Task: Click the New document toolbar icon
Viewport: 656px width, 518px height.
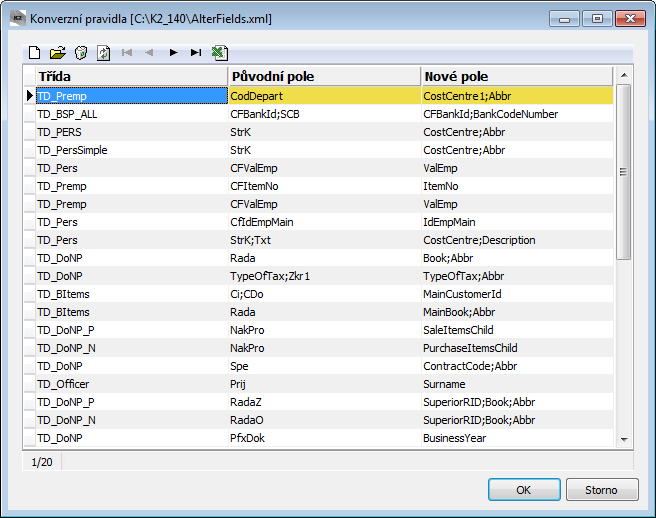Action: [35, 53]
